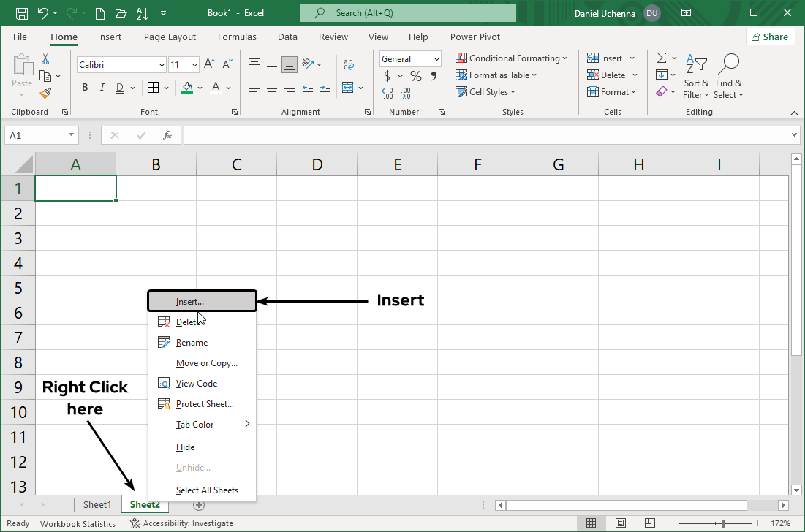Select the Find & Select icon
805x532 pixels.
pos(728,75)
